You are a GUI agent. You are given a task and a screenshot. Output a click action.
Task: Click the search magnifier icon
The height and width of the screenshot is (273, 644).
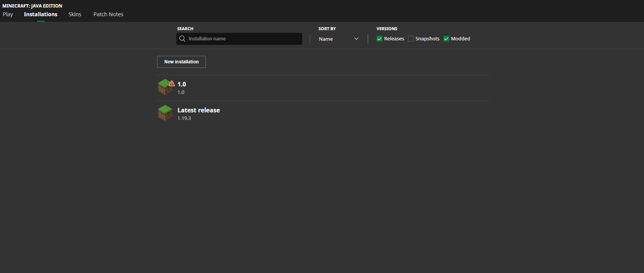point(182,39)
